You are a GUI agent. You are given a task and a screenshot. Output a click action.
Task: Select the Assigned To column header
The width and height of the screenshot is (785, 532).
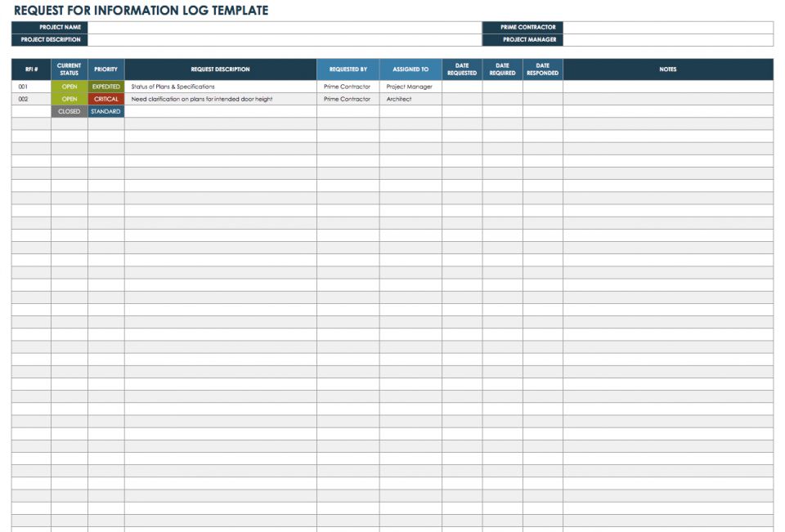click(x=410, y=69)
